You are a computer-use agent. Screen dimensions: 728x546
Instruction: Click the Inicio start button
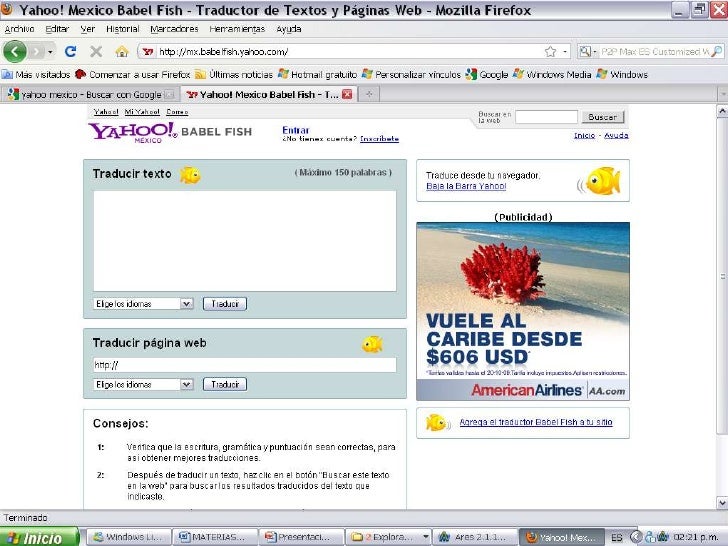point(40,537)
